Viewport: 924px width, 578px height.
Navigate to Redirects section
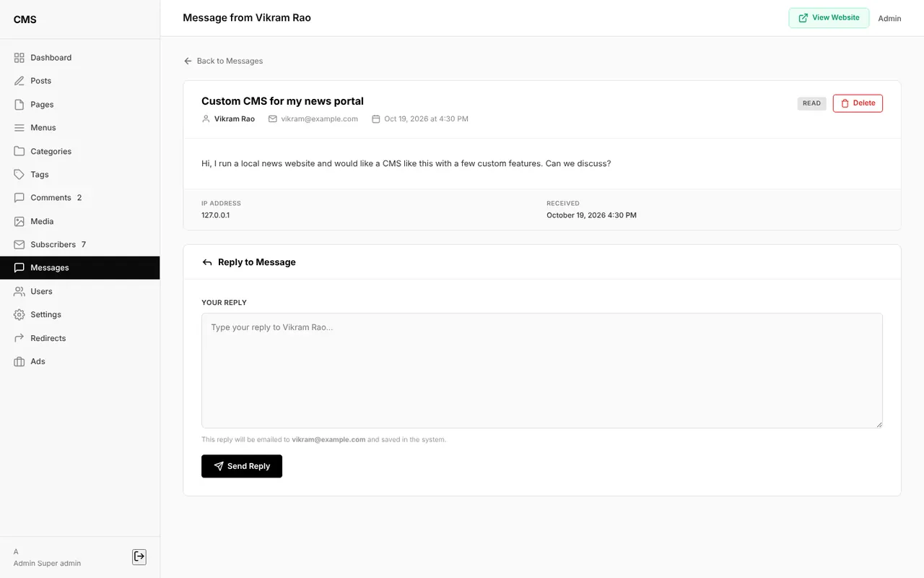79,338
